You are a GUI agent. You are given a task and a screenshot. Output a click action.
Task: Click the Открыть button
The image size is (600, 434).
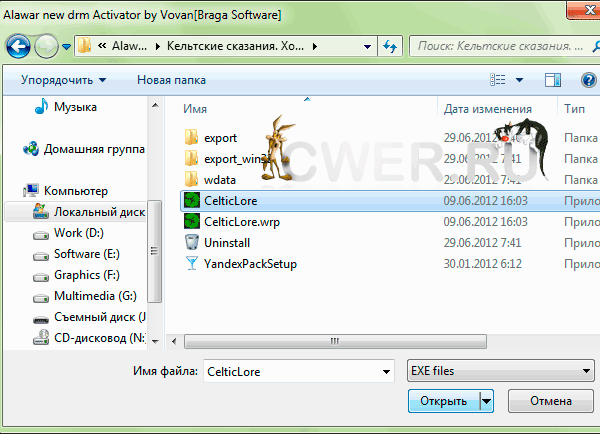point(443,401)
